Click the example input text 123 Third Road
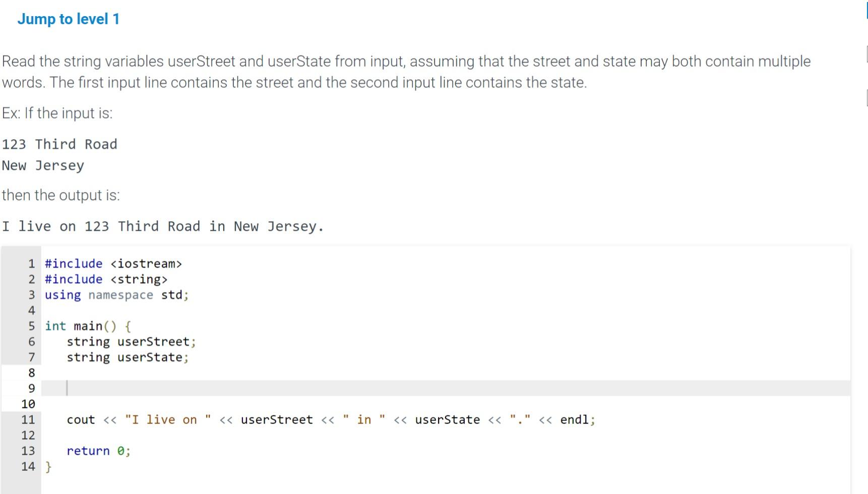The image size is (868, 494). (x=59, y=144)
